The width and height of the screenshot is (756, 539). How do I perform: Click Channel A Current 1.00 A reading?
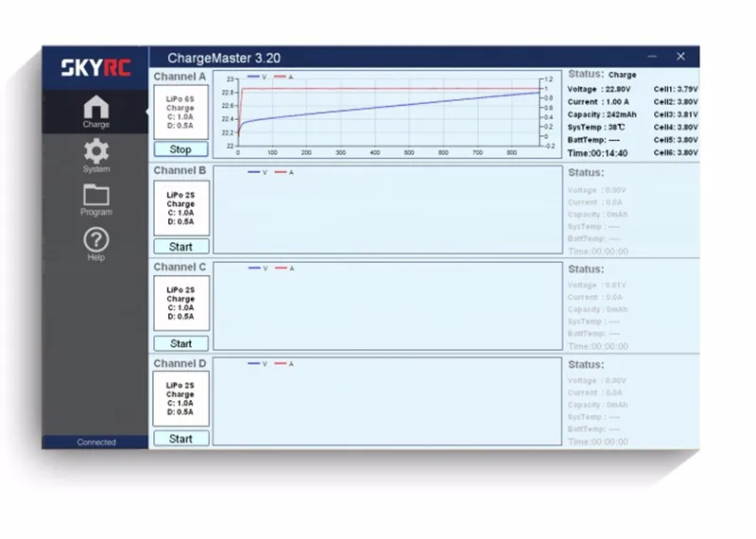(x=598, y=102)
